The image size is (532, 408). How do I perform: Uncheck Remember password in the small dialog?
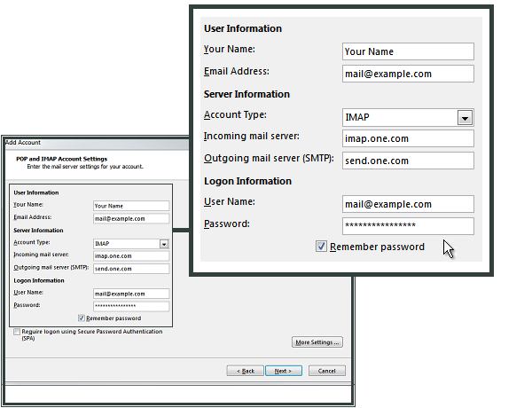tap(82, 318)
